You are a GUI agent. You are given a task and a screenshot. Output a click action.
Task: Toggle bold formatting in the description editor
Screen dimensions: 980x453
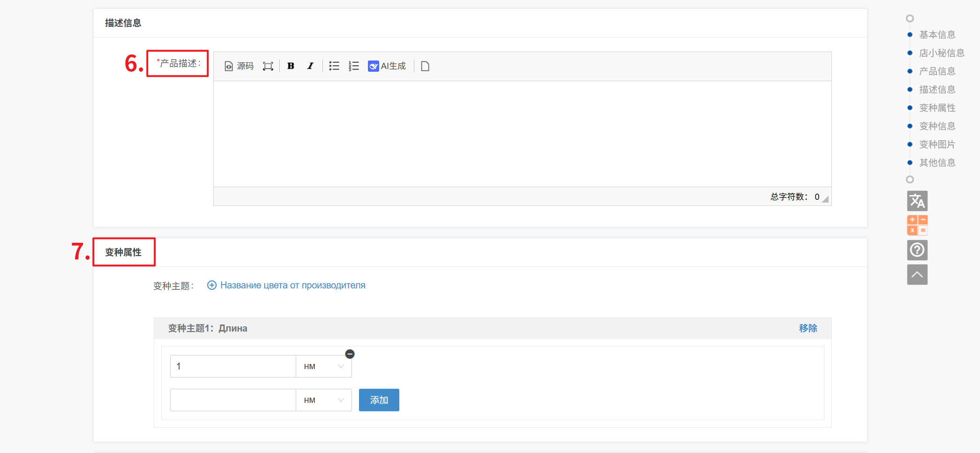pyautogui.click(x=291, y=66)
